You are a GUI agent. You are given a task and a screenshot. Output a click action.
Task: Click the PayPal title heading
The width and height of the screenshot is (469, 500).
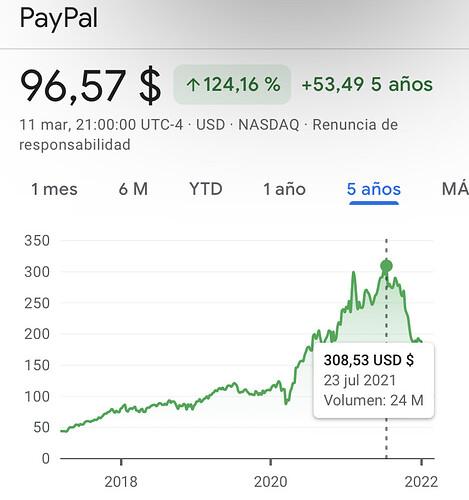59,18
